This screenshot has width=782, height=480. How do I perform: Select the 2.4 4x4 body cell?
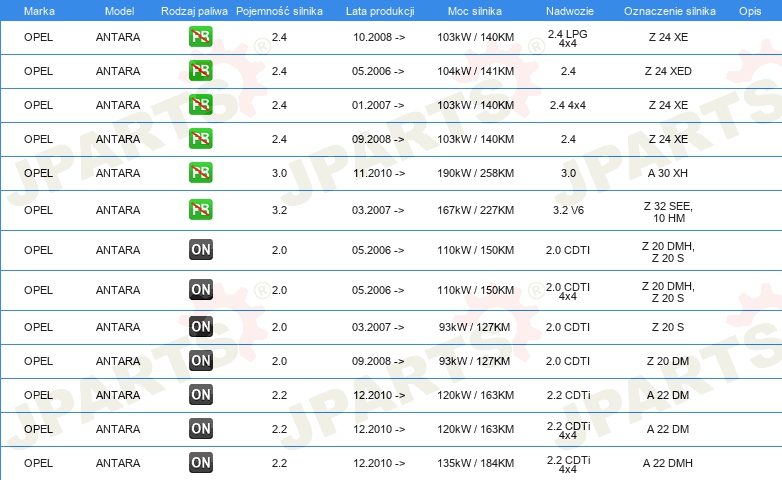tap(568, 105)
